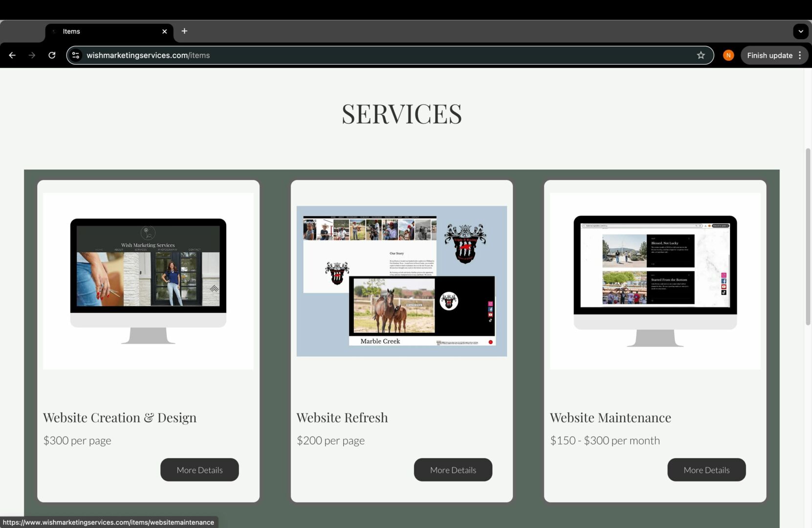Open More Details for Website Refresh
This screenshot has height=528, width=812.
click(453, 470)
